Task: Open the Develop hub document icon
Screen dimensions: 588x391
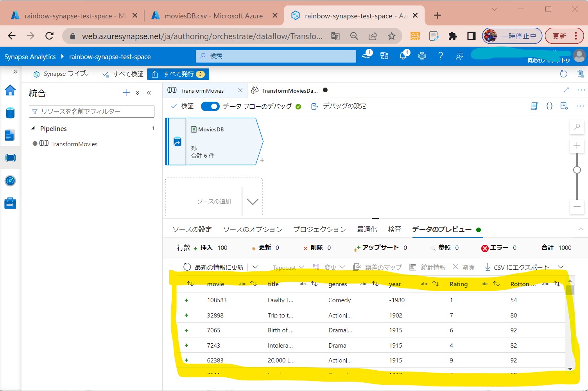Action: 10,135
